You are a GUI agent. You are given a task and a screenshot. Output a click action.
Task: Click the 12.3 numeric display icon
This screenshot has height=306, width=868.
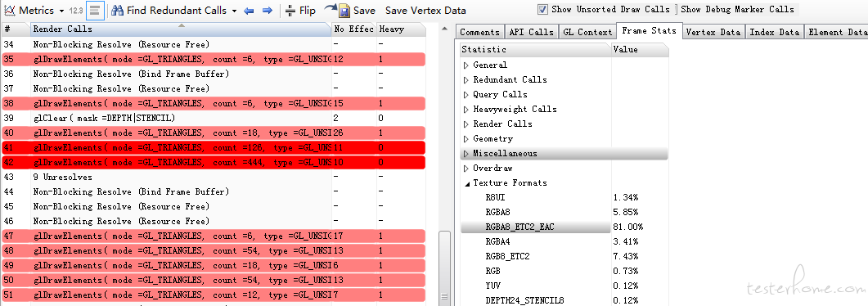pyautogui.click(x=76, y=11)
